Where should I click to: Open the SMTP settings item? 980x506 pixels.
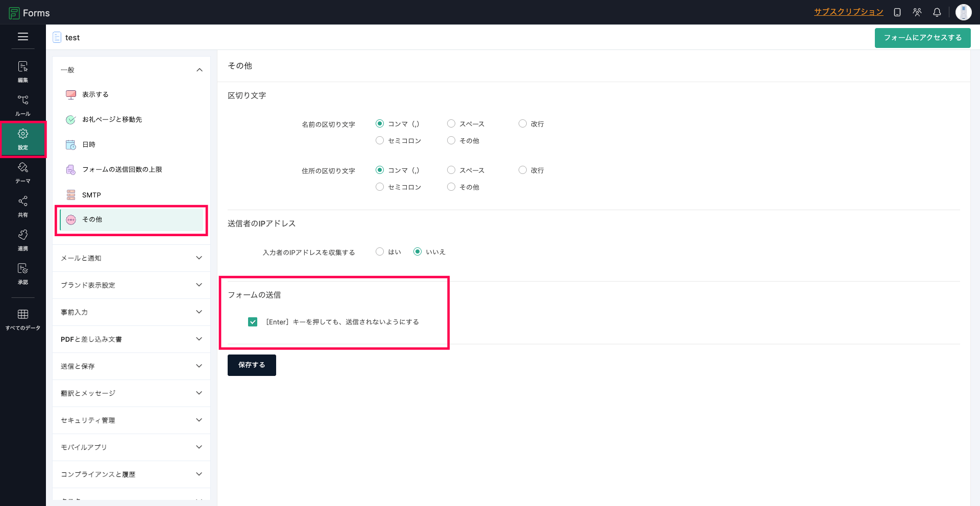(91, 195)
